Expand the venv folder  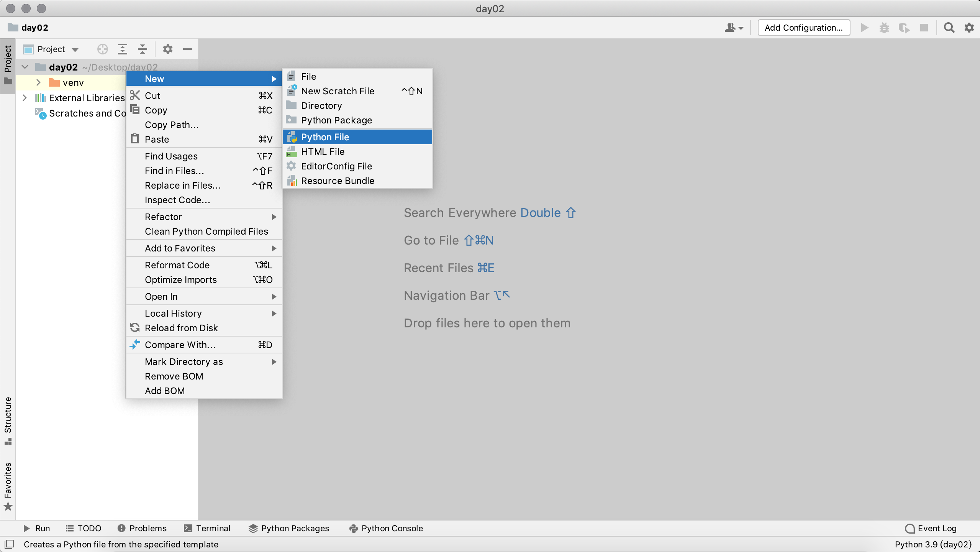(x=38, y=82)
